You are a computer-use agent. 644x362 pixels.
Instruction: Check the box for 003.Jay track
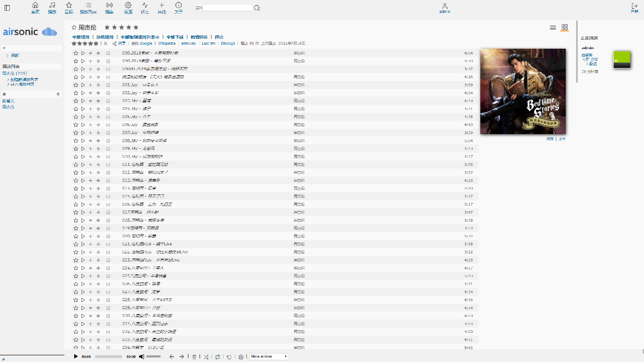[108, 101]
